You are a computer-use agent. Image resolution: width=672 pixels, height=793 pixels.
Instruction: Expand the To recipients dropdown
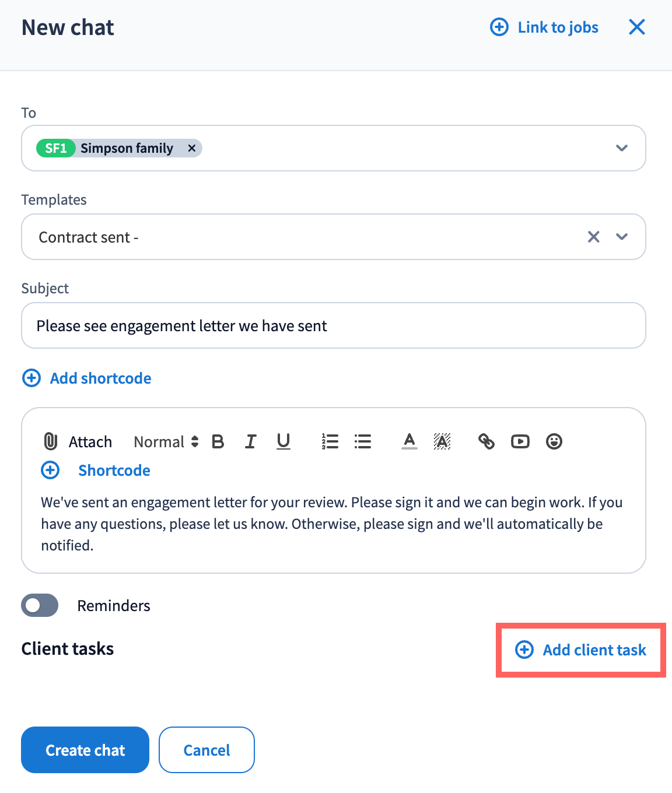622,148
